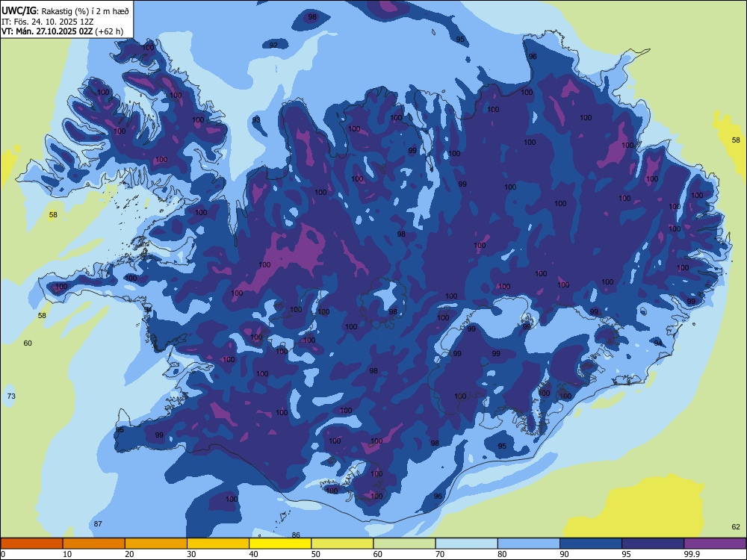Viewport: 747px width, 560px height.
Task: Click the '20' legend scale label
Action: 129,554
